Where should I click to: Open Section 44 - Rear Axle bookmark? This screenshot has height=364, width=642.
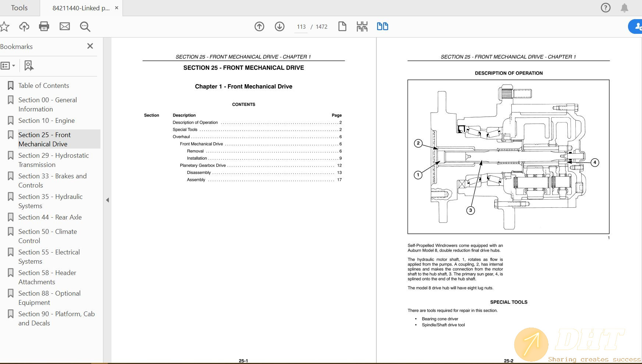pyautogui.click(x=50, y=217)
